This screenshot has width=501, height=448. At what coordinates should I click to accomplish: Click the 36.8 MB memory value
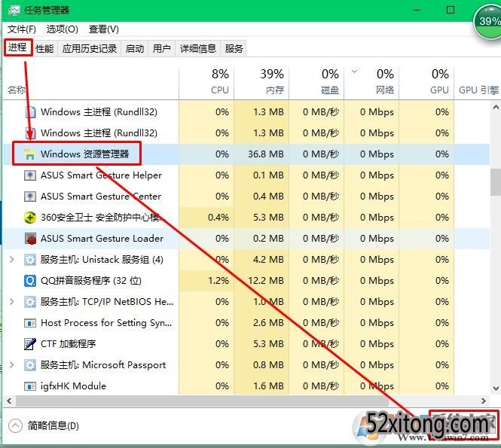tap(266, 154)
